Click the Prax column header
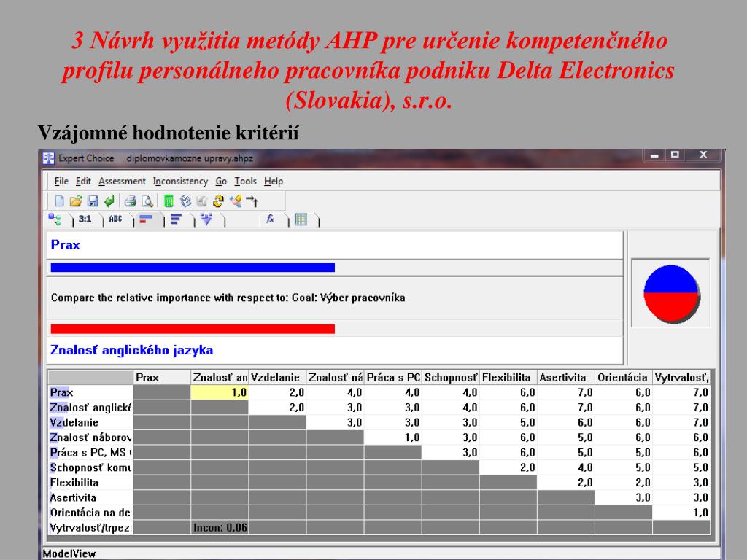 (x=161, y=378)
